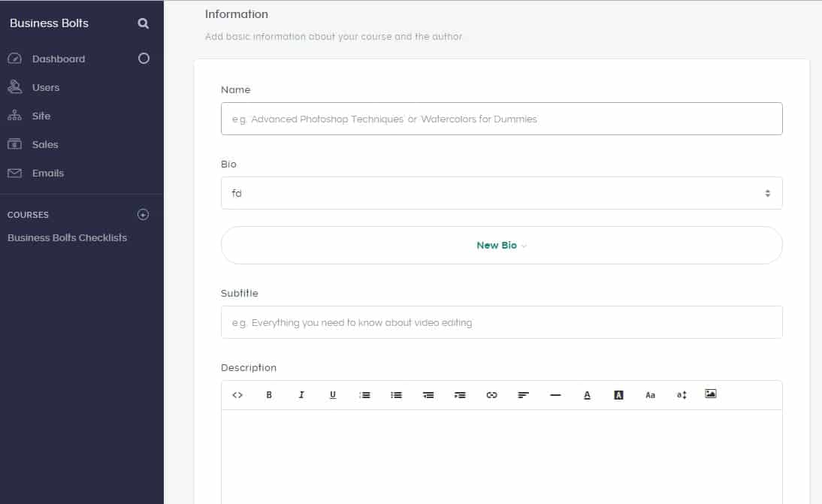Open the text background color picker
The image size is (822, 504).
tap(619, 395)
